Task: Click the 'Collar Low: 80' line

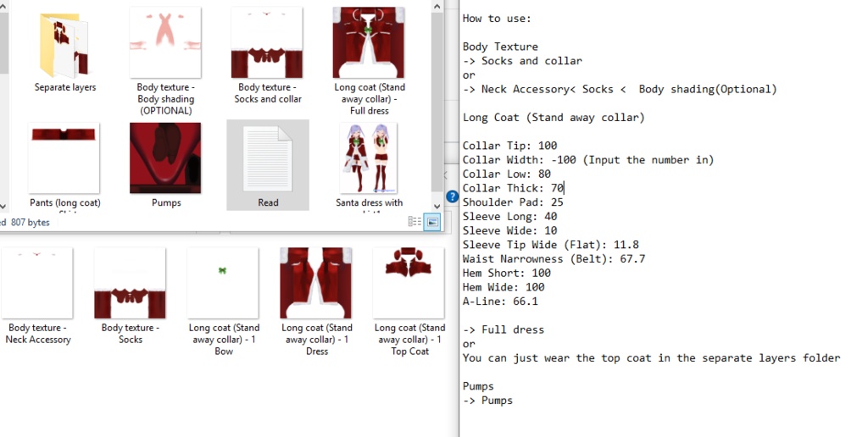Action: click(507, 174)
